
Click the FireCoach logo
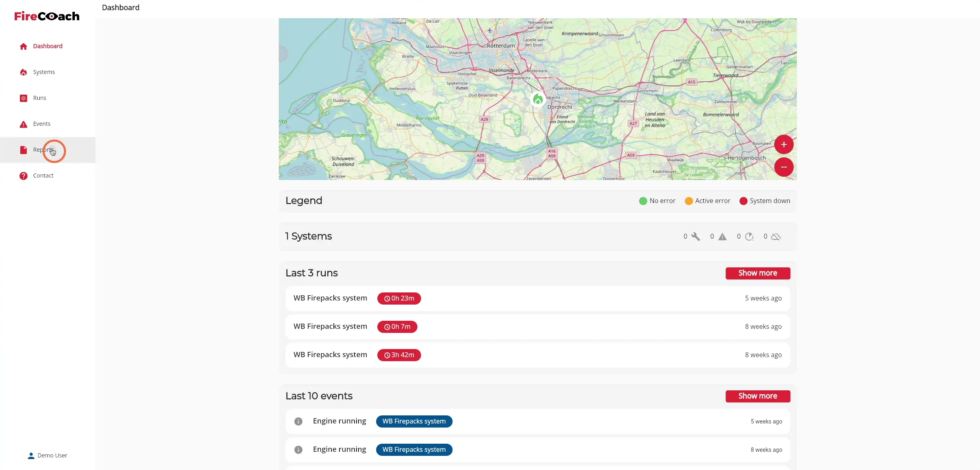[x=47, y=16]
